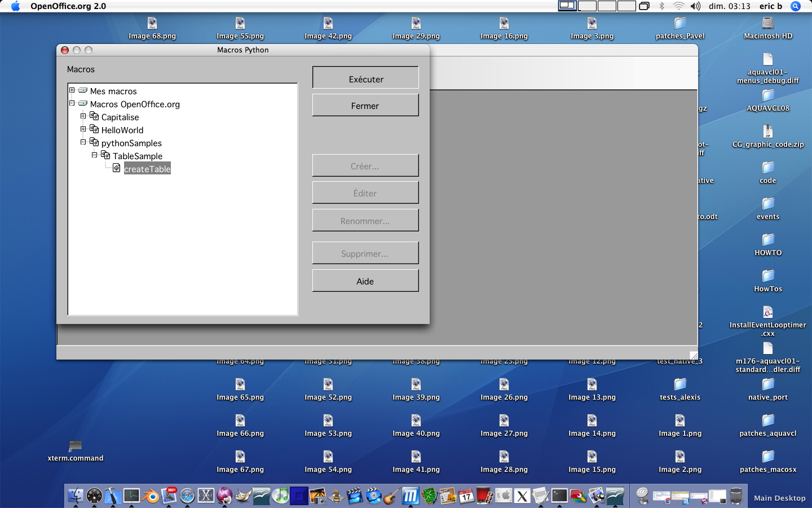Select the CG_graphic_code.zip archive icon
This screenshot has width=812, height=508.
pos(768,132)
